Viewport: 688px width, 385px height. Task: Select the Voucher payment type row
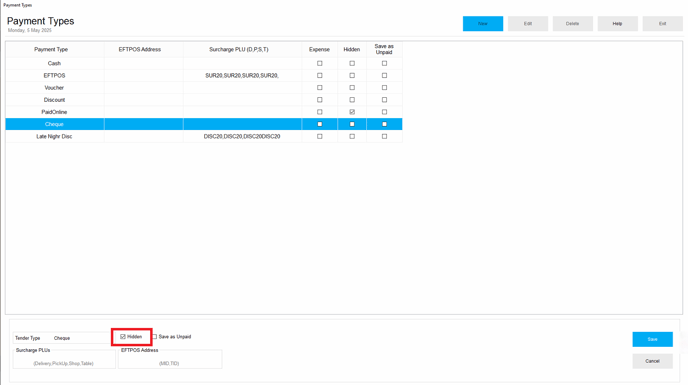click(x=204, y=88)
